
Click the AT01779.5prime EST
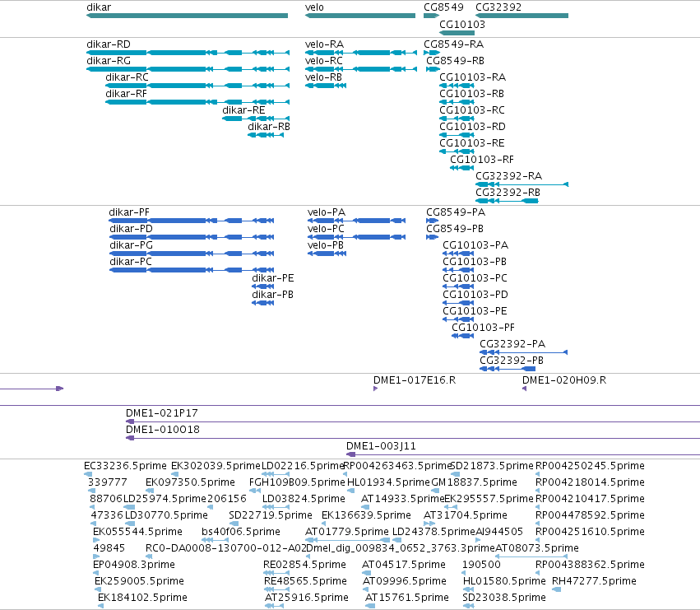(348, 540)
